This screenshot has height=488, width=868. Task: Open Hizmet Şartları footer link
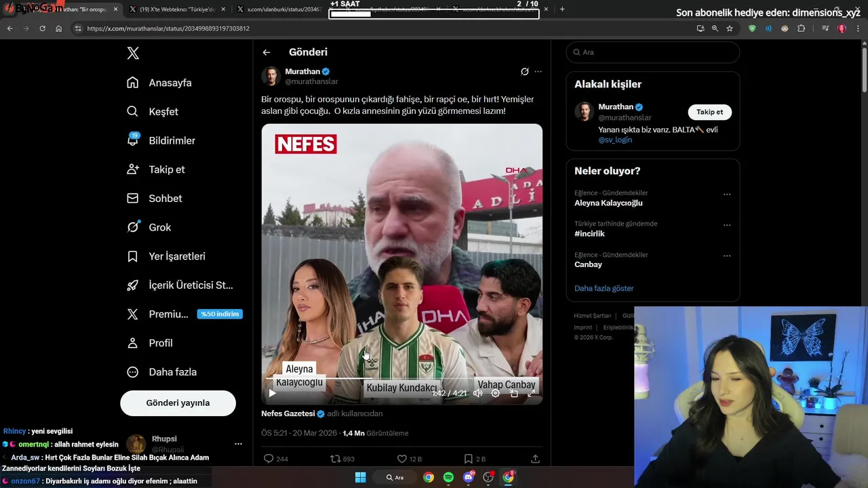[x=592, y=316]
